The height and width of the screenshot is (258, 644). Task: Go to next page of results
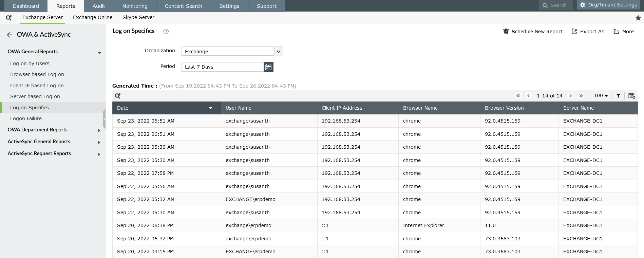(x=571, y=96)
